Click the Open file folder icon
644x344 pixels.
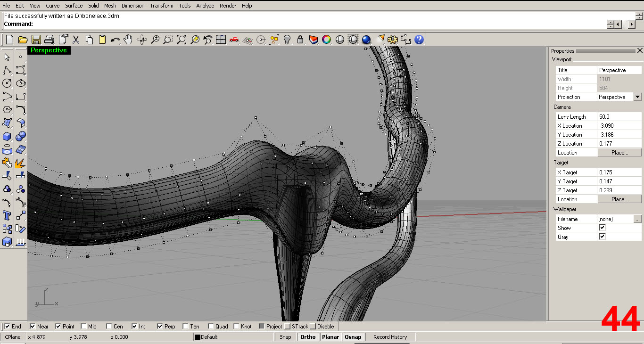(x=23, y=40)
